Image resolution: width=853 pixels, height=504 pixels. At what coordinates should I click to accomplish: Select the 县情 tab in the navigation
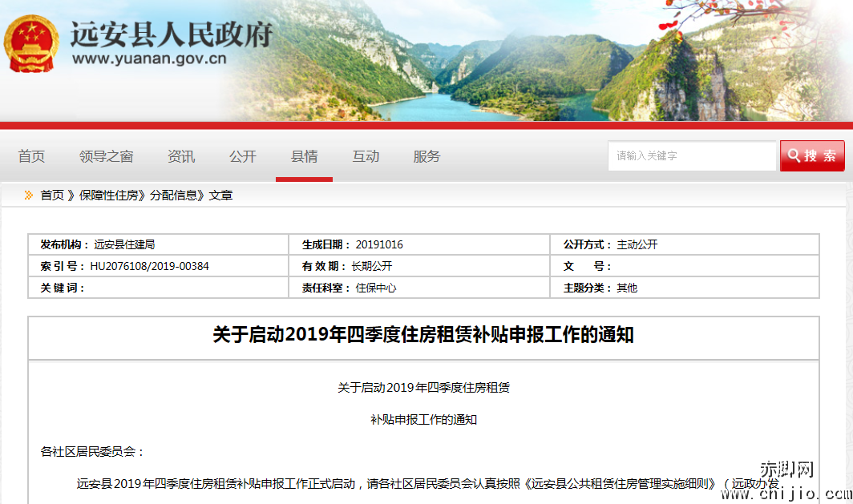(305, 157)
